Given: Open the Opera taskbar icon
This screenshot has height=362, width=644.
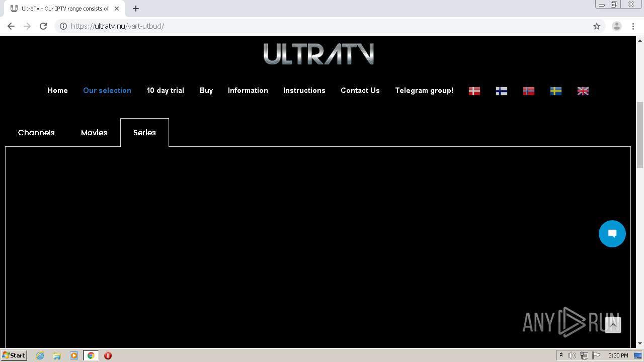Looking at the screenshot, I should [108, 355].
